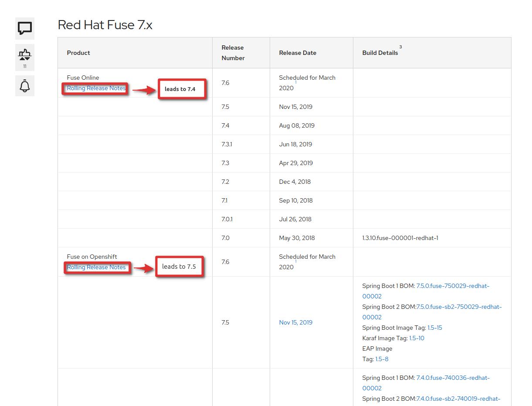Open Spring Boot 1 BOM 7.5.0.fuse-750029 link

[452, 286]
